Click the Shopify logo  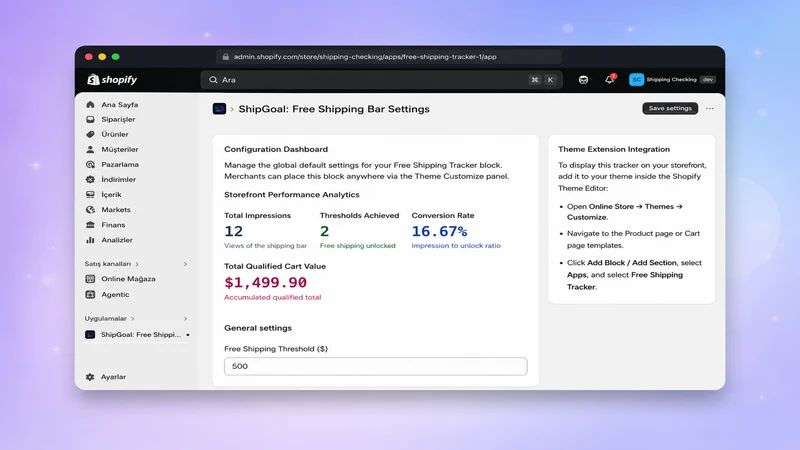coord(112,80)
